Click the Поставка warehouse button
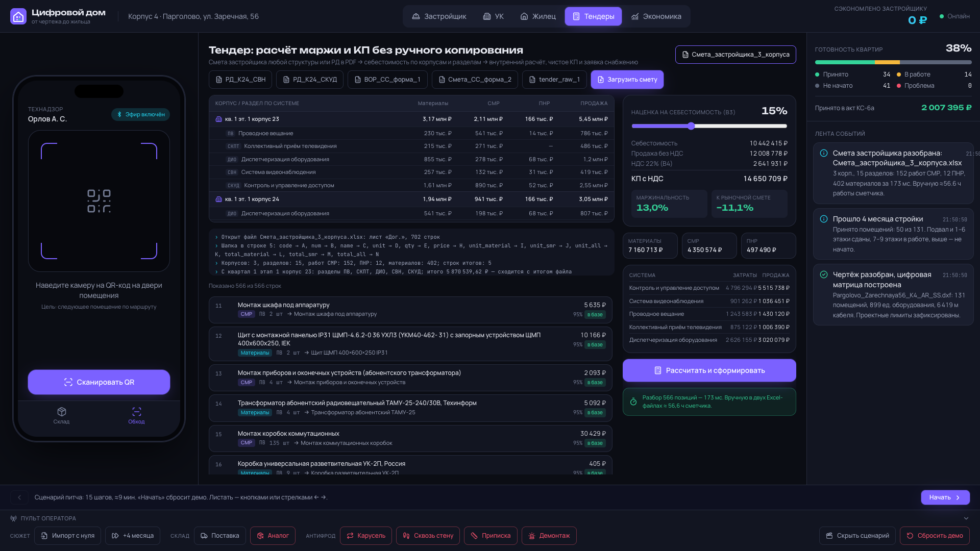The image size is (980, 551). coord(220,536)
